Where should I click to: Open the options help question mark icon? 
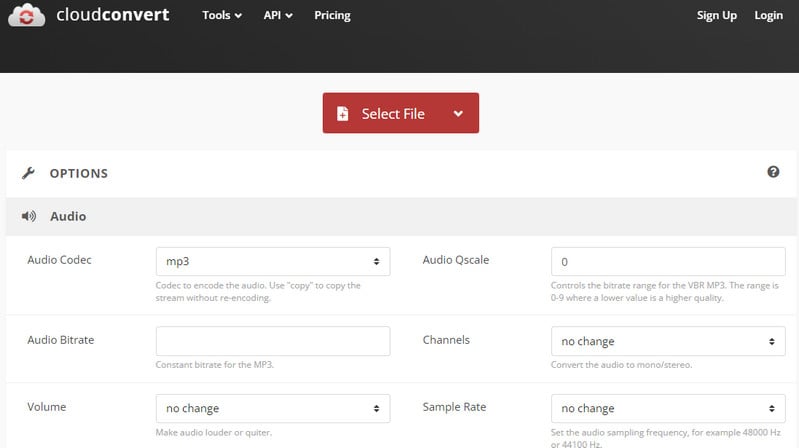(773, 172)
